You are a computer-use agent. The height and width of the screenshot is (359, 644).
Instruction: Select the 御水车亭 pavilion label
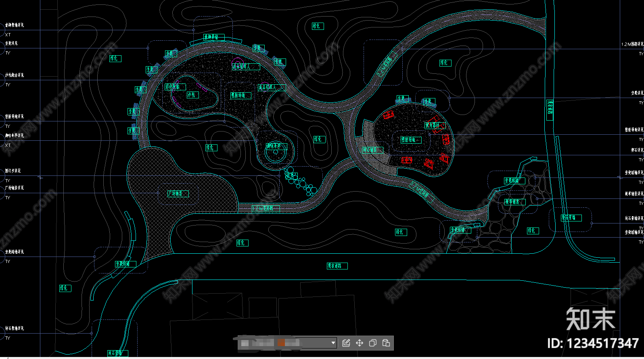[276, 146]
